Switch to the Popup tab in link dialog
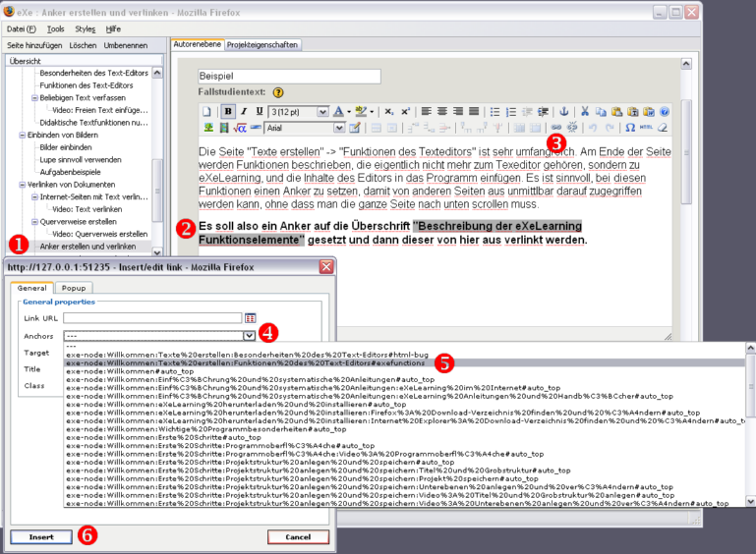Screen dimensions: 756x554 (x=74, y=288)
